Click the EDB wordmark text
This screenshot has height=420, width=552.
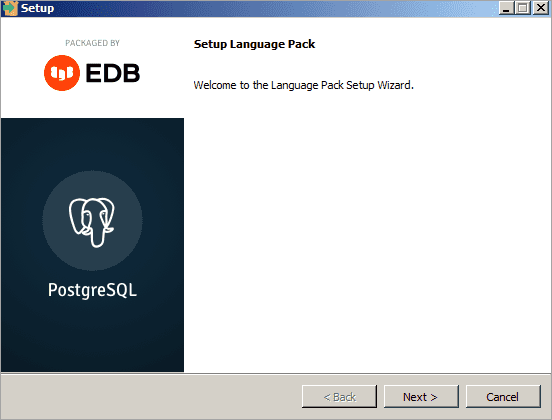click(x=113, y=73)
